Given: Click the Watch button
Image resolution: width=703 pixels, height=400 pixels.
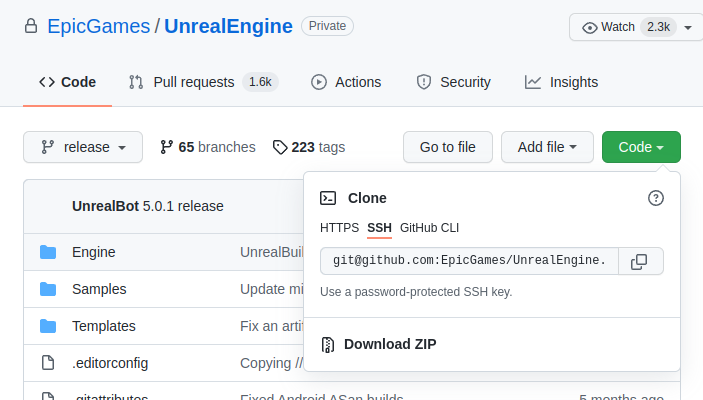Looking at the screenshot, I should point(636,27).
